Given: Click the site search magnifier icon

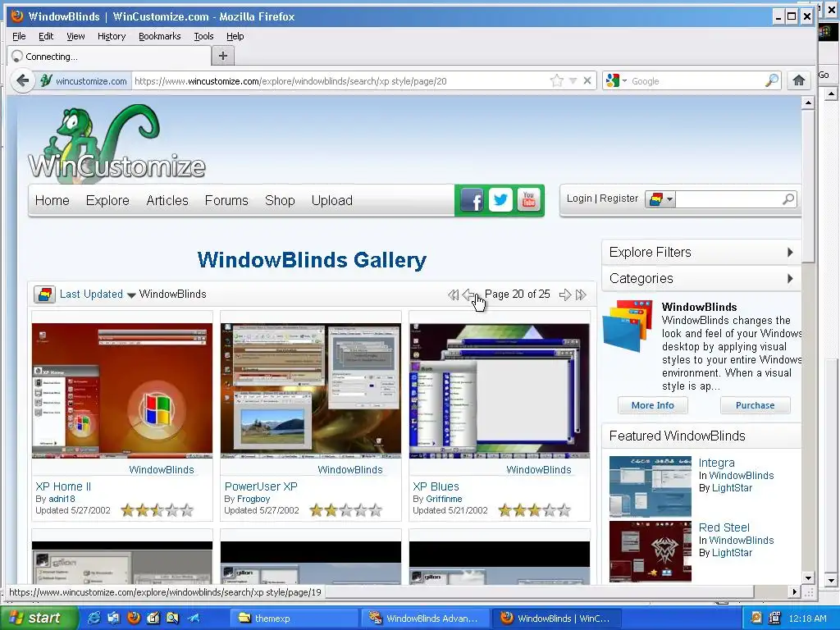Looking at the screenshot, I should pos(788,199).
